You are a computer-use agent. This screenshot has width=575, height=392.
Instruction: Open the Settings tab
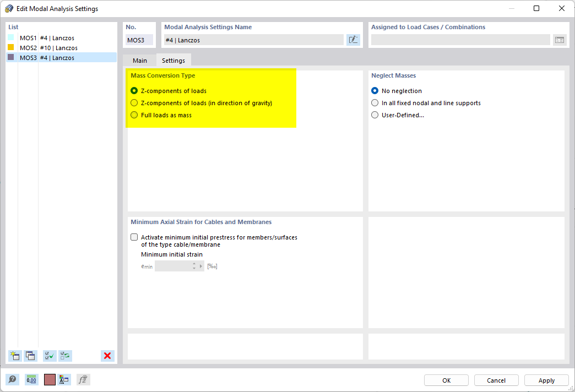click(x=173, y=61)
